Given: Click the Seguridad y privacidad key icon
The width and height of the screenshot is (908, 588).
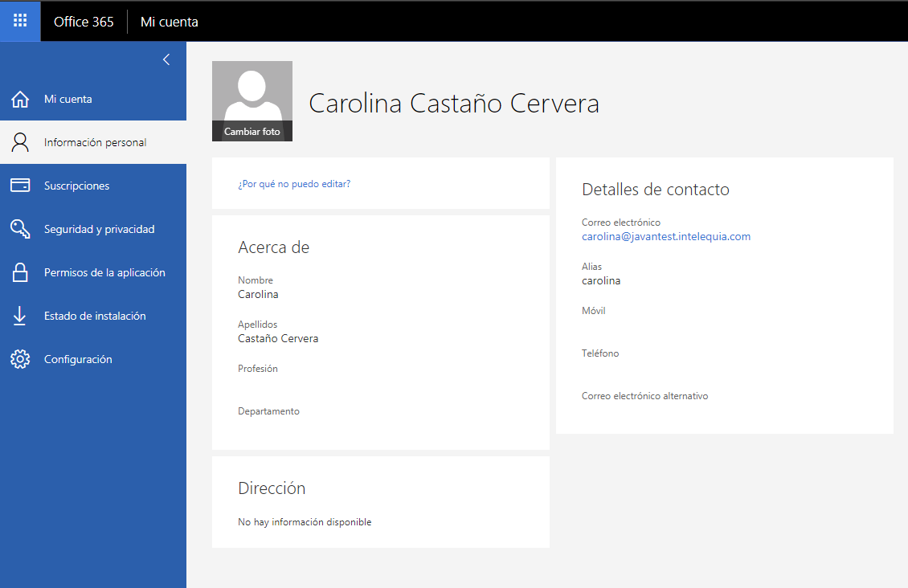Looking at the screenshot, I should [19, 228].
